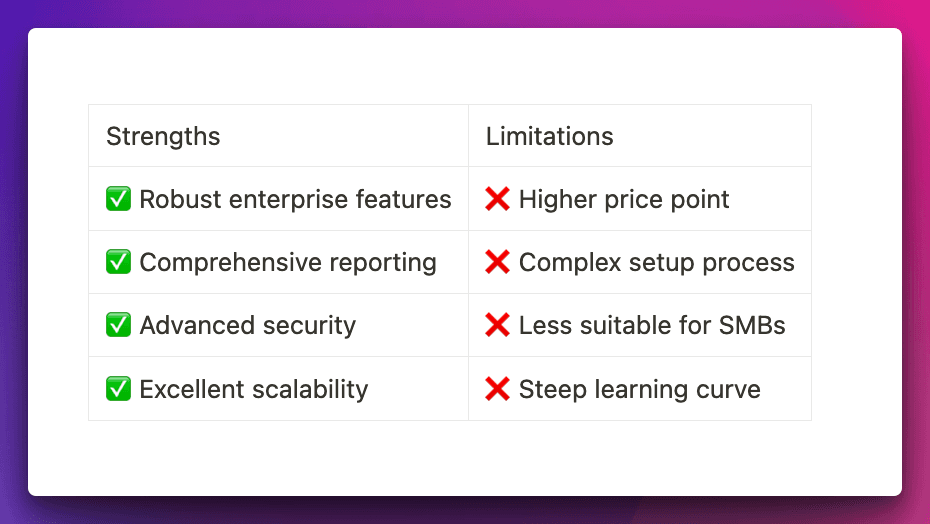Click the "Higher price point" text
930x524 pixels.
click(x=624, y=199)
